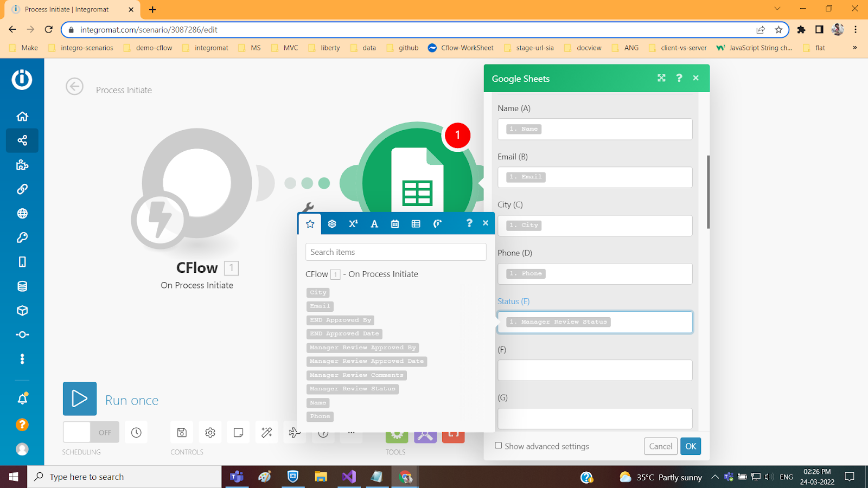Switch to Text functions A tab
Image resolution: width=868 pixels, height=488 pixels.
374,224
